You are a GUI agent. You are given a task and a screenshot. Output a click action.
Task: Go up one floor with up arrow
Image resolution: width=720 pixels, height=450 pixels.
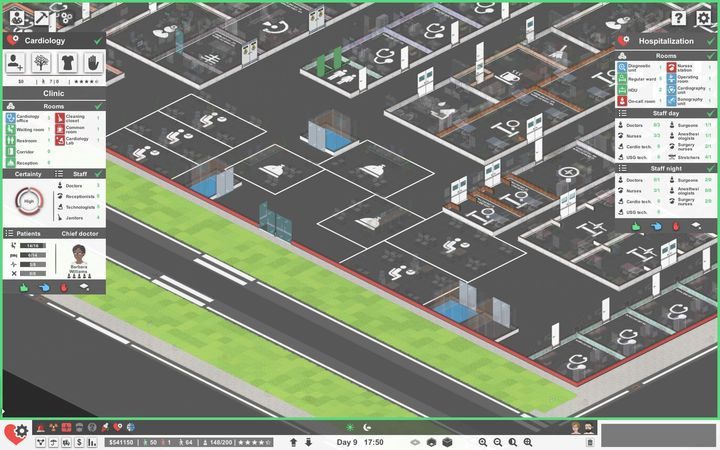coord(293,442)
